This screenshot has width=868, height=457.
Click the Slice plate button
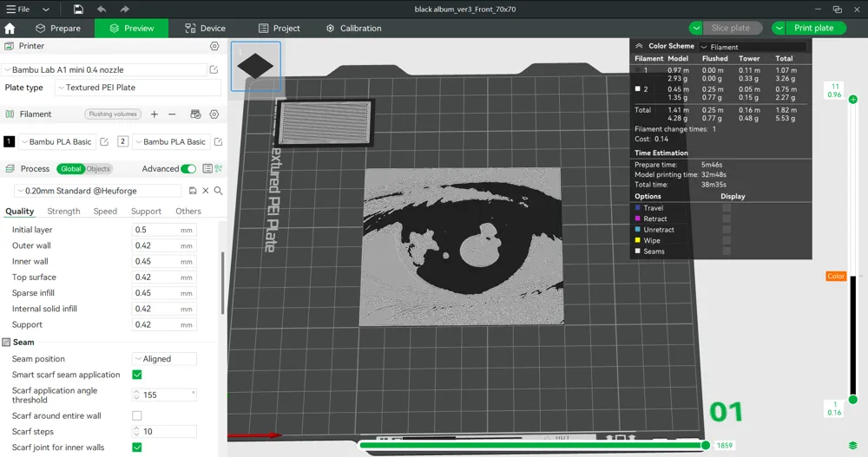[x=731, y=28]
